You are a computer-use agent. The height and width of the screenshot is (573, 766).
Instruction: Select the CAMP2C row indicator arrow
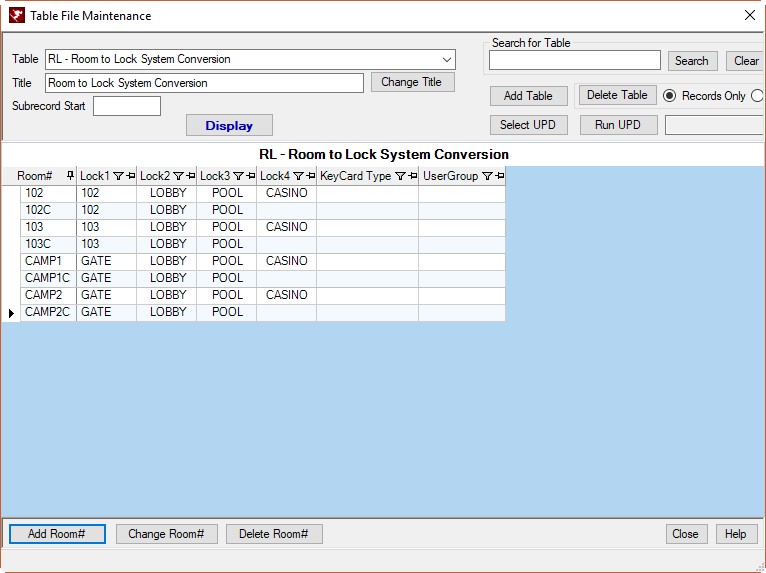point(11,313)
